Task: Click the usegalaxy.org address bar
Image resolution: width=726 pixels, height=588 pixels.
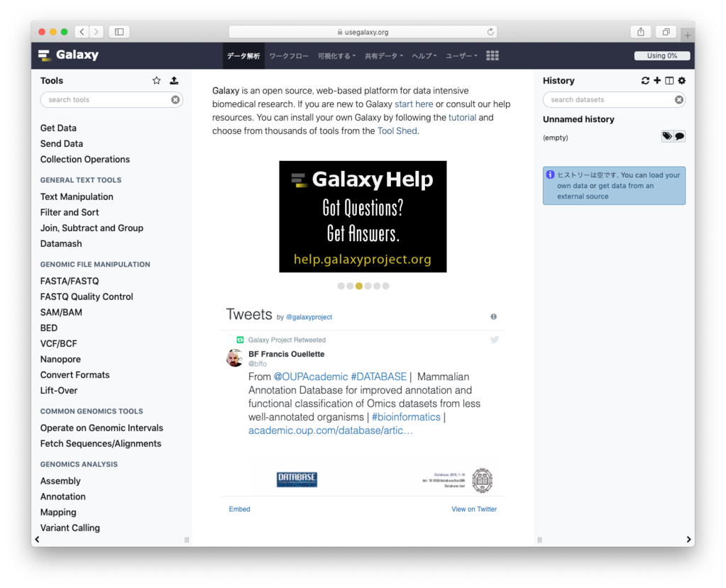Action: pyautogui.click(x=363, y=32)
